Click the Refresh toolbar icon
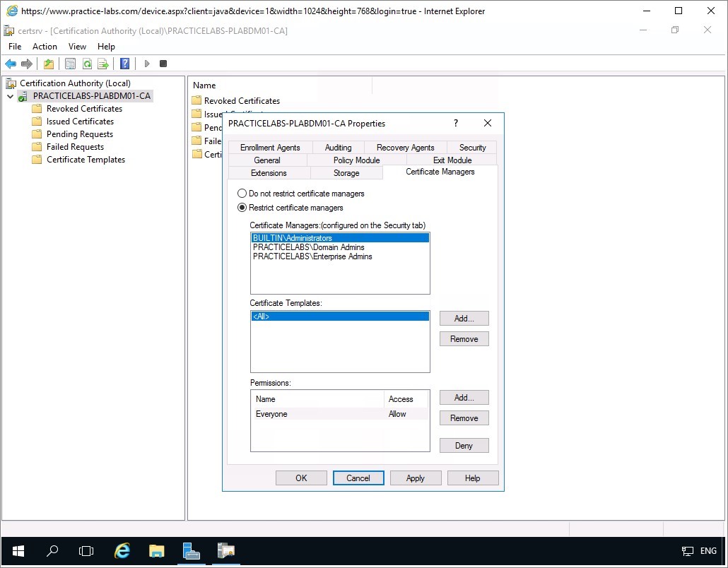The image size is (728, 568). click(87, 64)
